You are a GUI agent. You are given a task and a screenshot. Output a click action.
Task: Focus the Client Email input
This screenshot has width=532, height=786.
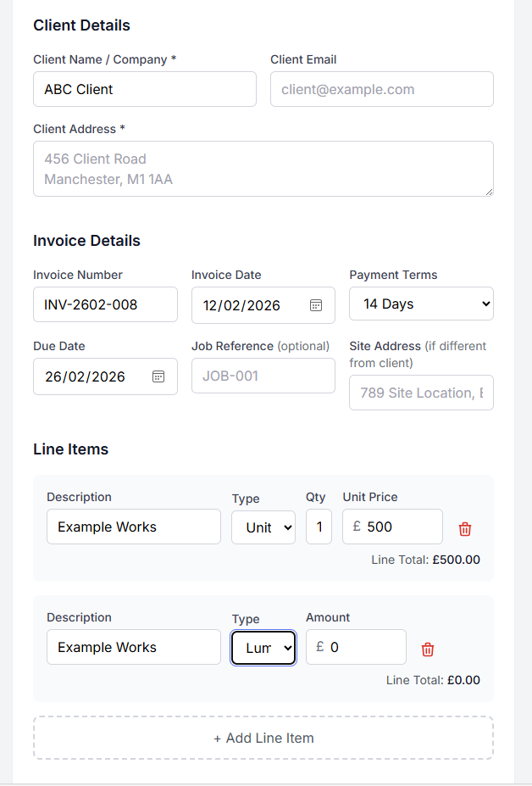pyautogui.click(x=381, y=89)
